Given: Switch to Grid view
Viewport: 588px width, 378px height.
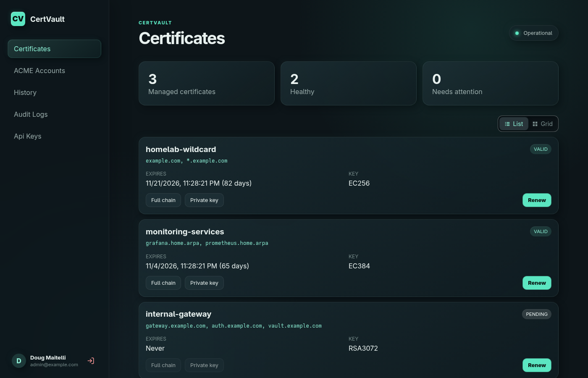Looking at the screenshot, I should point(543,124).
